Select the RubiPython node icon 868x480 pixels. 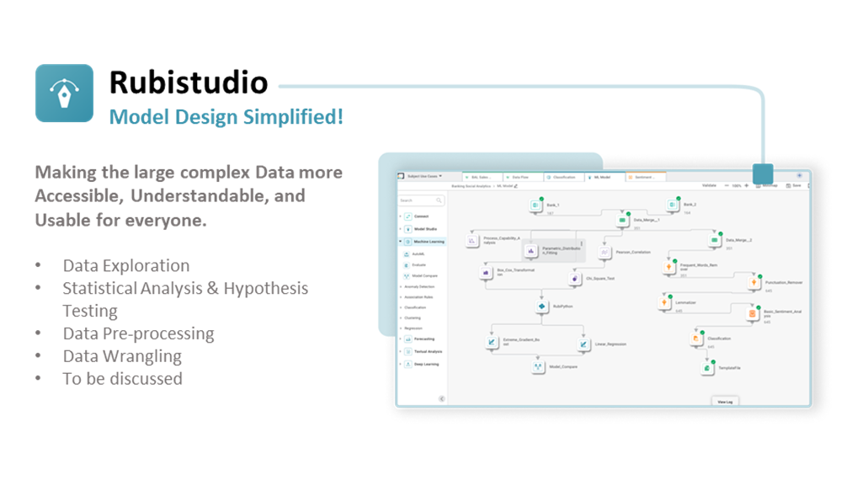pyautogui.click(x=541, y=307)
